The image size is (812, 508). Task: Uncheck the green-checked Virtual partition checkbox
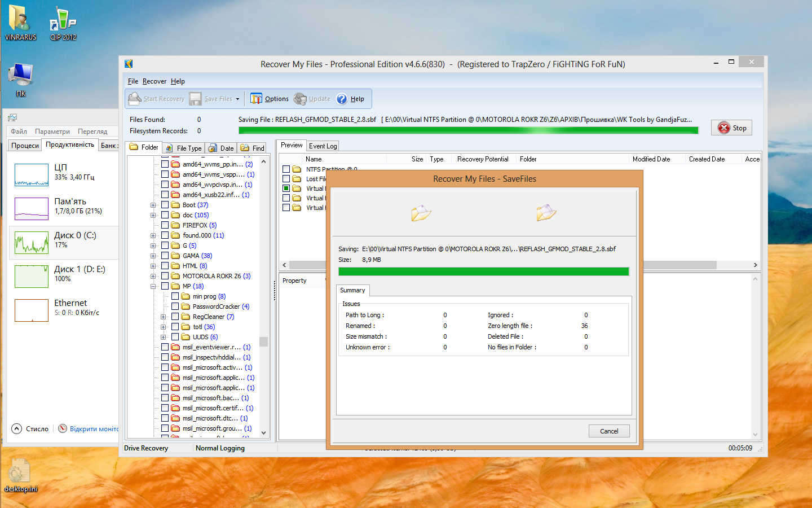pos(286,189)
